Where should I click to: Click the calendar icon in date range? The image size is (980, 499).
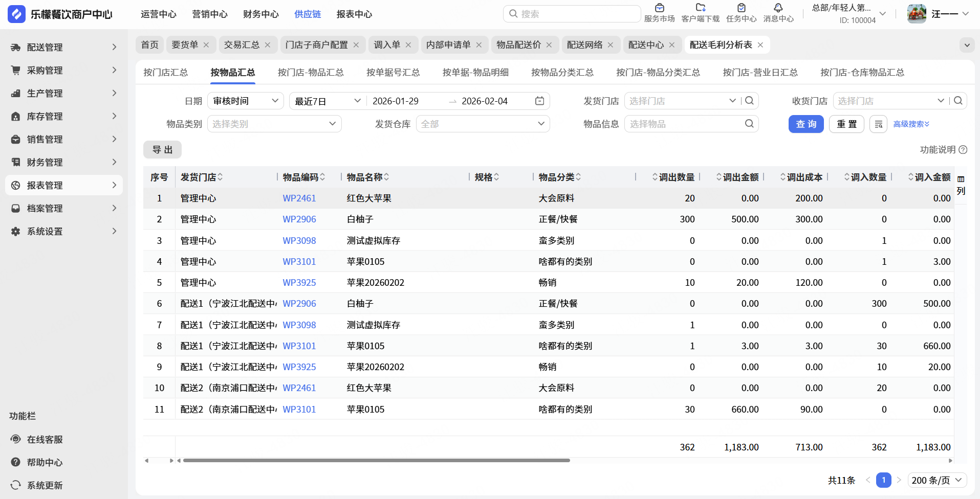[x=539, y=101]
